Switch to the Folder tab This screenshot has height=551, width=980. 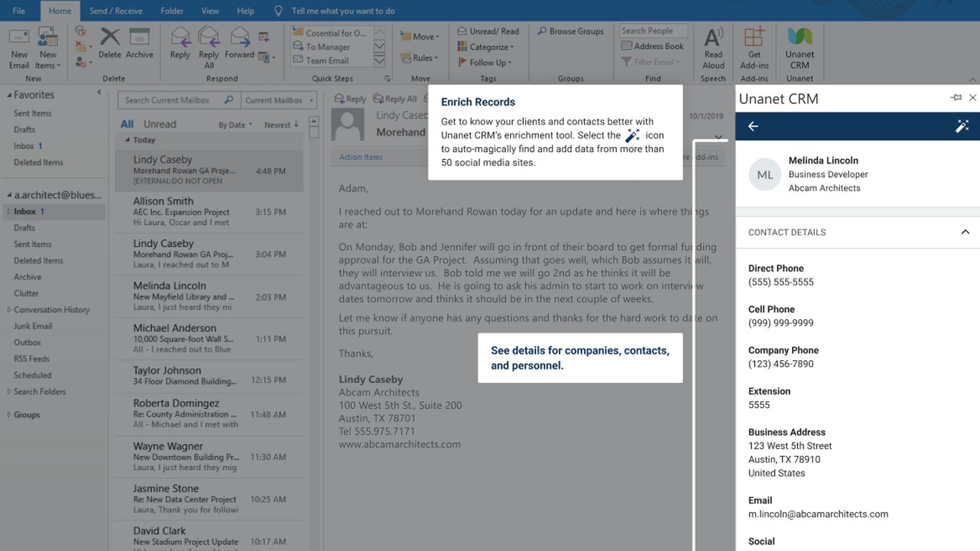(171, 11)
